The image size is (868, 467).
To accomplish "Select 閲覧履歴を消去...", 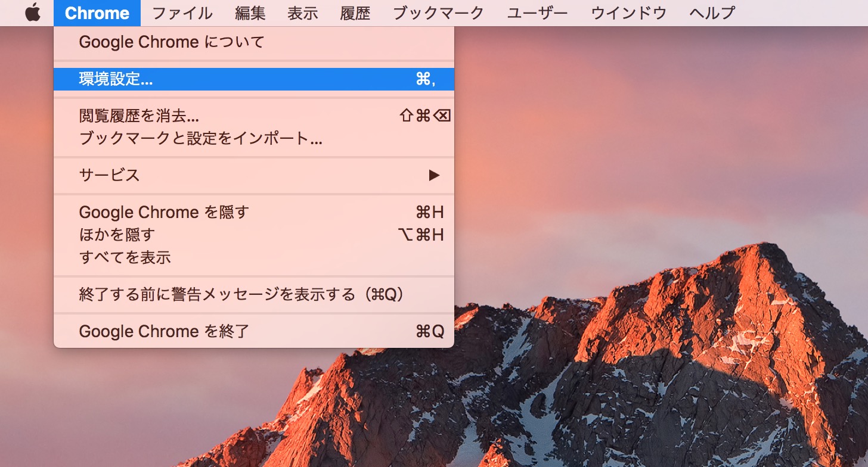I will click(x=254, y=116).
